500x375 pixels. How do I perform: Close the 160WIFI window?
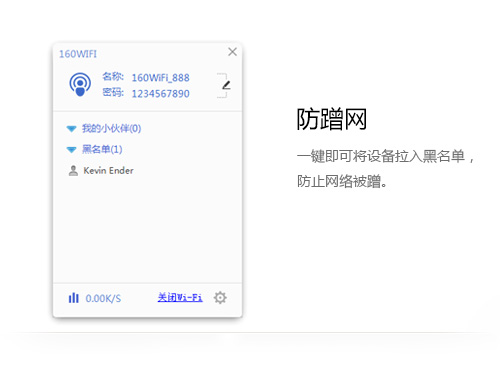(232, 52)
